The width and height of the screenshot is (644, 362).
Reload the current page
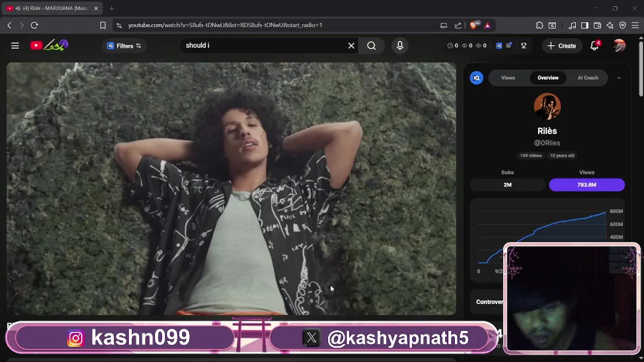click(x=34, y=25)
